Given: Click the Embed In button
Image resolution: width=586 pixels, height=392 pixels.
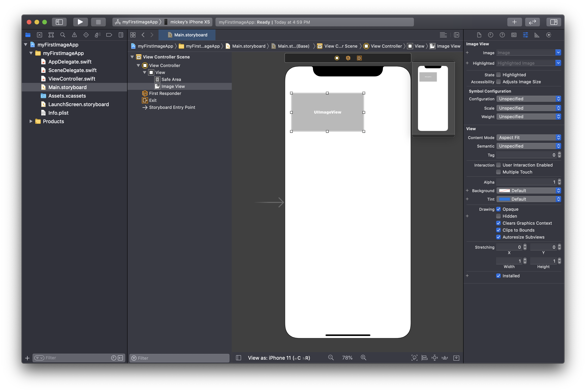Looking at the screenshot, I should click(456, 358).
